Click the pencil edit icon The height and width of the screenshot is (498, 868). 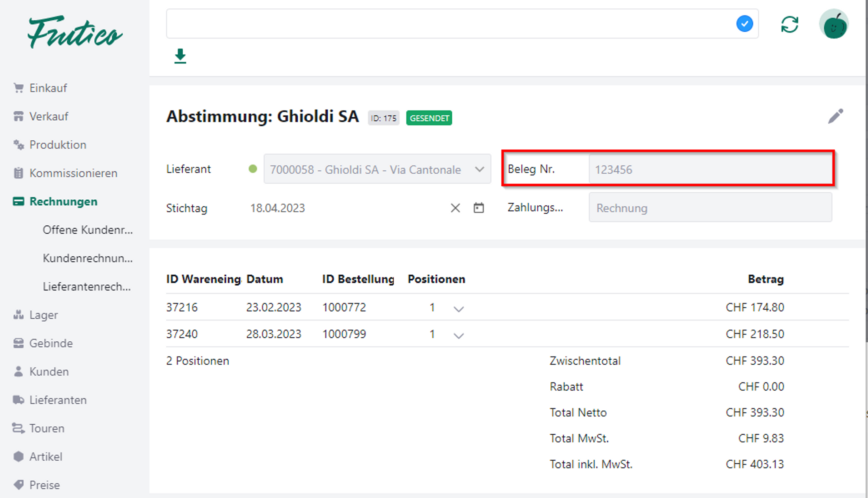(835, 116)
